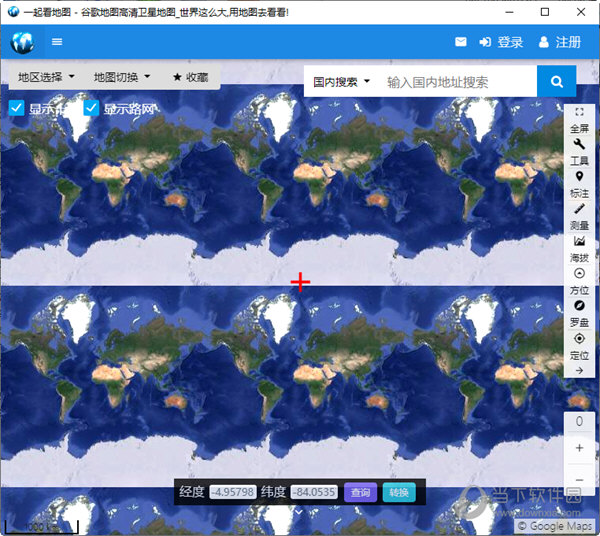This screenshot has width=600, height=536.
Task: Select the 标注 marker tool
Action: (579, 184)
